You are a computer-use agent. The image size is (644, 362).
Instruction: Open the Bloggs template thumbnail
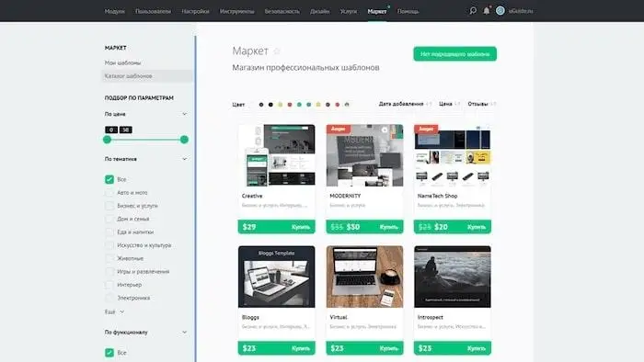tap(276, 277)
